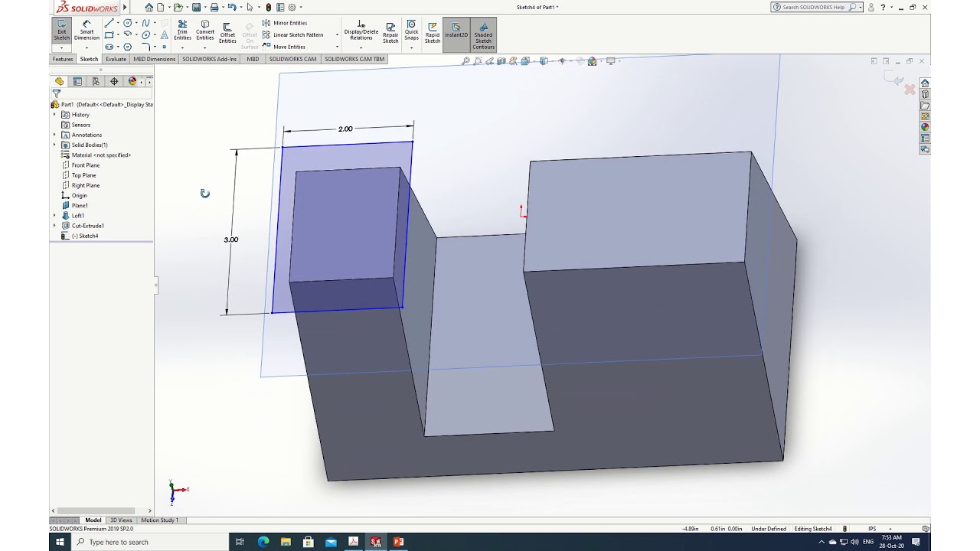
Task: Switch to the Features tab
Action: point(63,59)
